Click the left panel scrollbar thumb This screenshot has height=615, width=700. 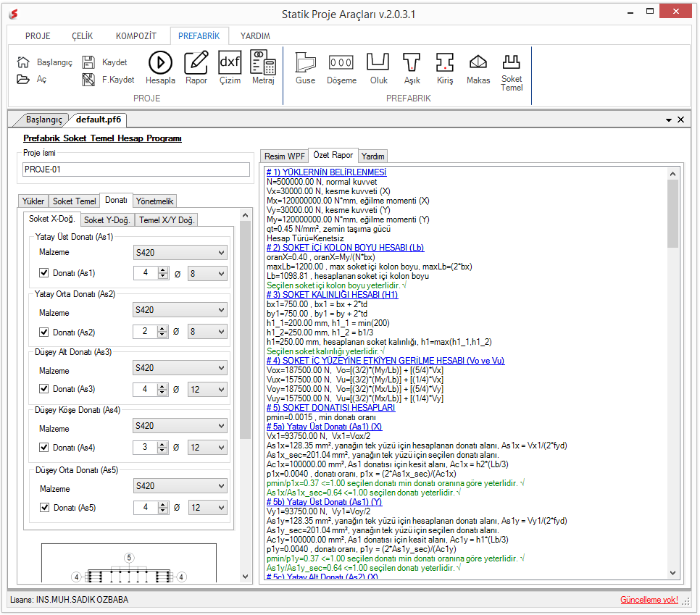click(245, 330)
